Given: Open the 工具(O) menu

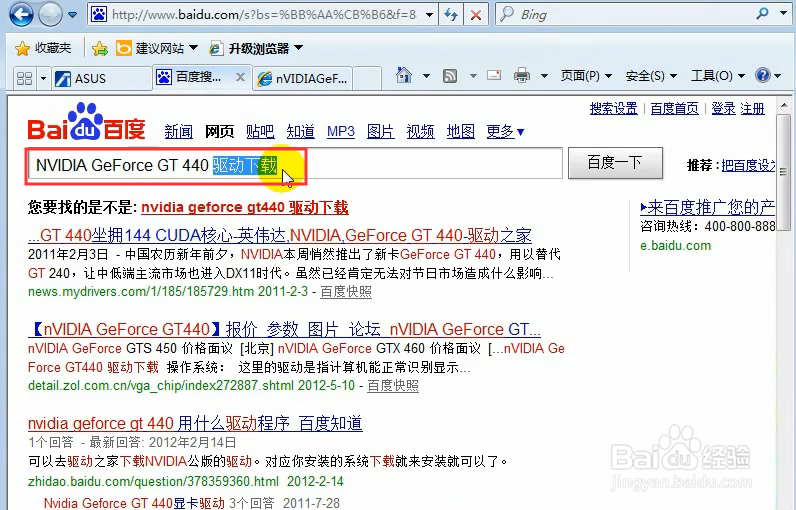Looking at the screenshot, I should coord(718,76).
